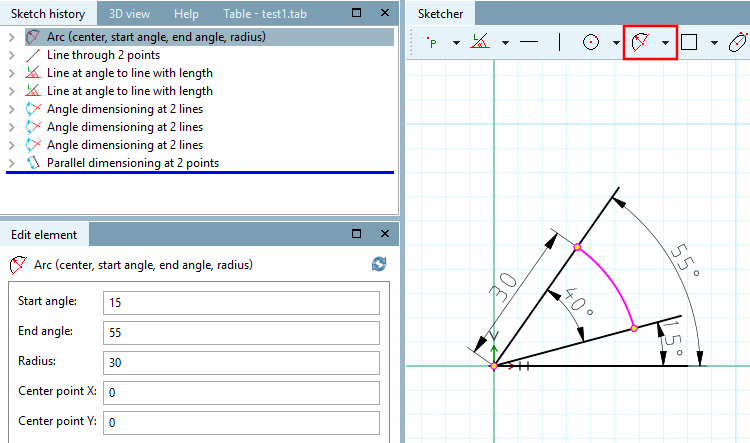The width and height of the screenshot is (750, 443).
Task: Select Line through 2 points in history
Action: 103,55
